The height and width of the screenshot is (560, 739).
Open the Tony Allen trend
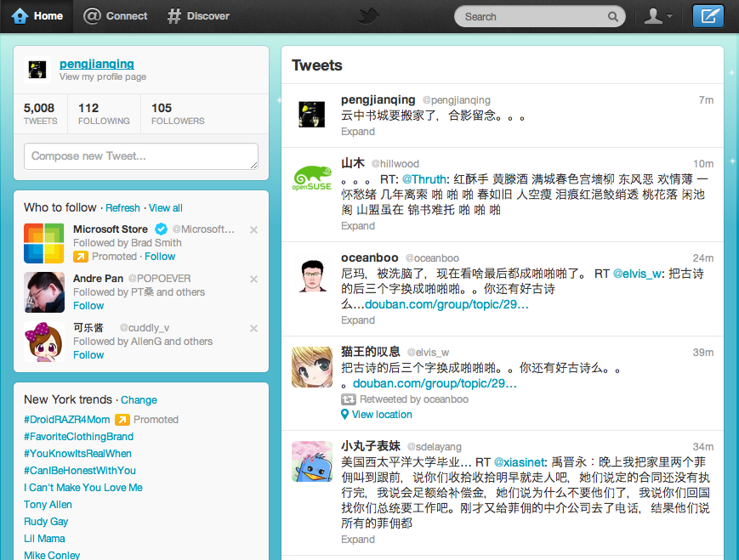[x=48, y=505]
